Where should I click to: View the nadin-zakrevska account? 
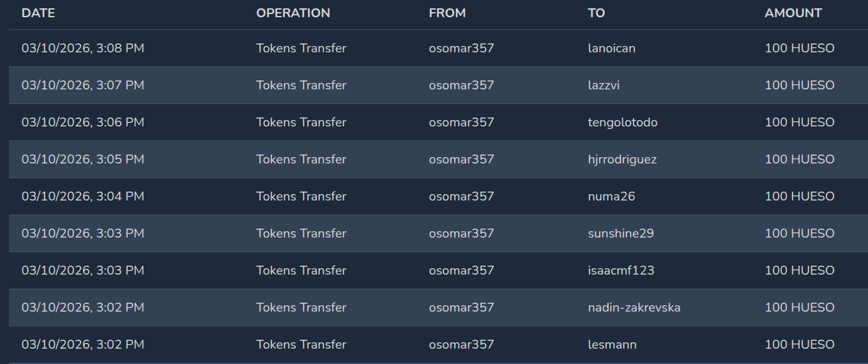click(634, 307)
